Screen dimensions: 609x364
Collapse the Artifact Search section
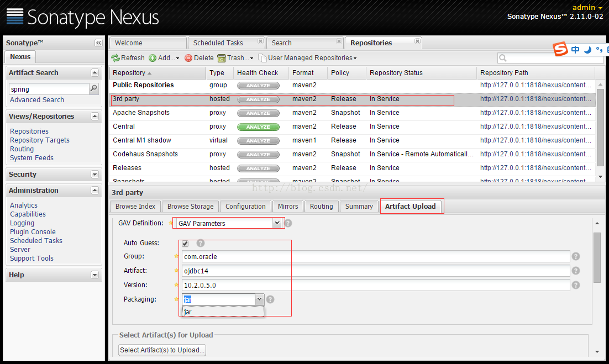[x=95, y=72]
